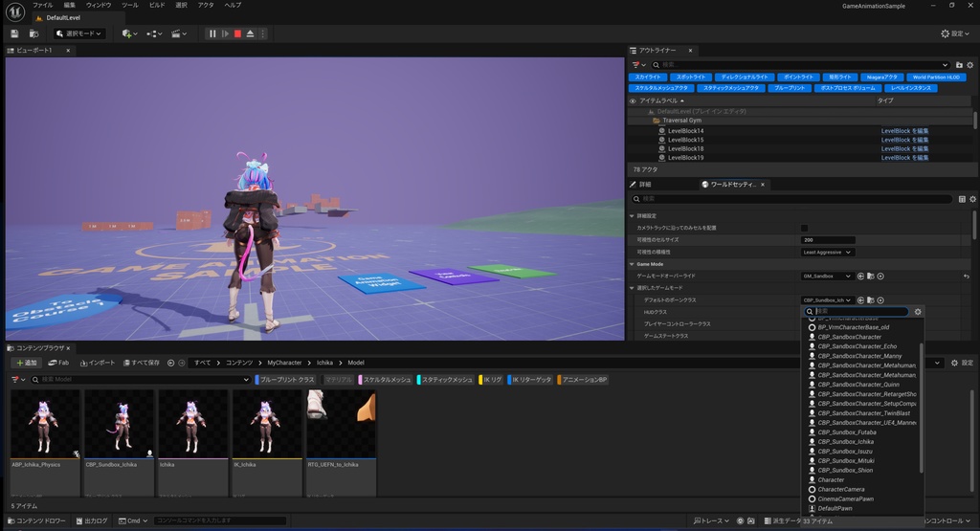The width and height of the screenshot is (980, 531).
Task: Use selected asset arrow for デフォルトのポーンクラス
Action: pyautogui.click(x=860, y=300)
